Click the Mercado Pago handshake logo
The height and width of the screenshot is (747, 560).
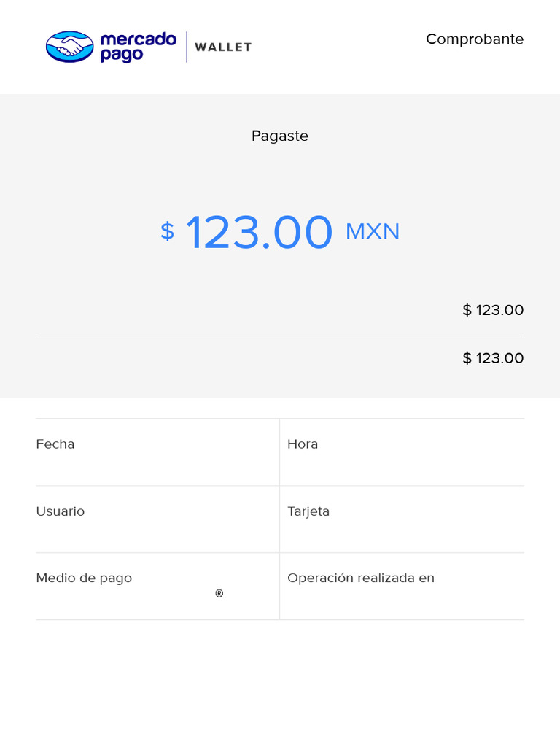point(69,47)
